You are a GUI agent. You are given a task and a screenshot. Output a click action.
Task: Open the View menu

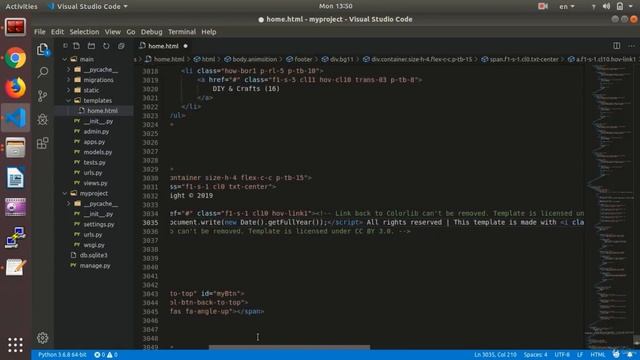click(112, 32)
